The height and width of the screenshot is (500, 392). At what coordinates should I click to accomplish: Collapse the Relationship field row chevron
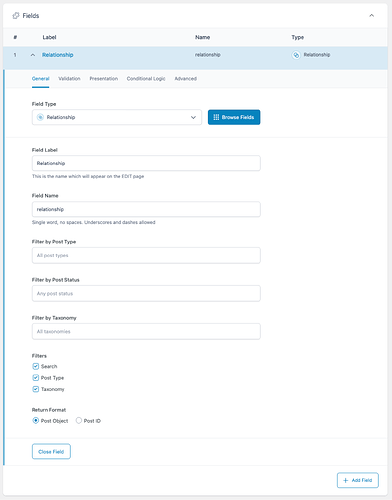tap(33, 55)
